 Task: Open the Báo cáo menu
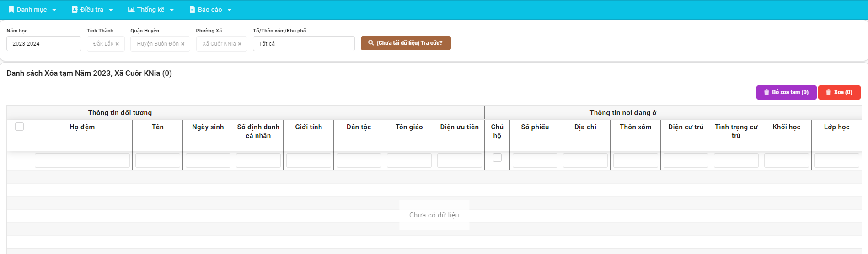(210, 10)
